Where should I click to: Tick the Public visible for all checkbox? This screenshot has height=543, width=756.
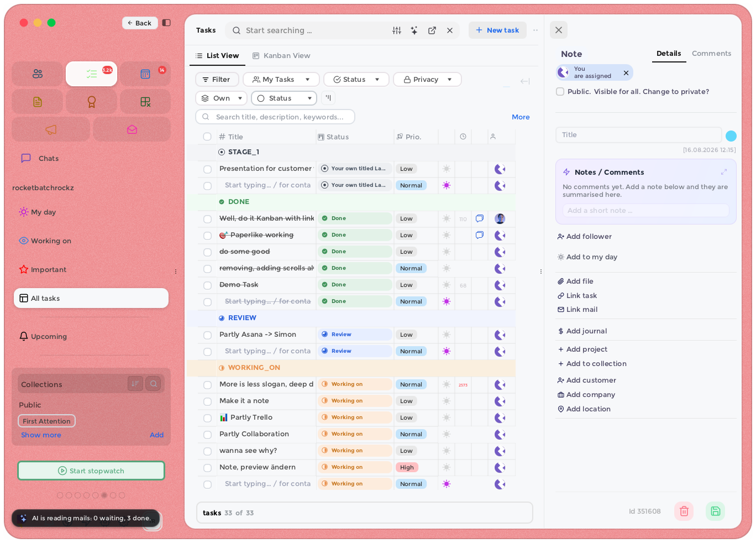(560, 92)
